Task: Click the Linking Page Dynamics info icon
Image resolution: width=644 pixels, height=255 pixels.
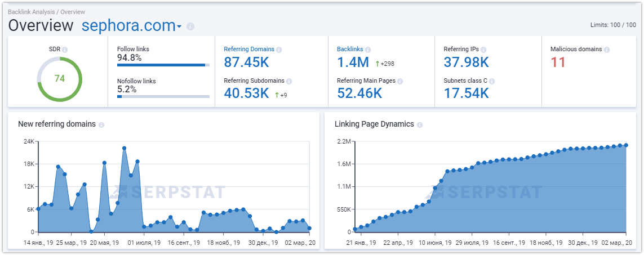Action: (x=419, y=124)
